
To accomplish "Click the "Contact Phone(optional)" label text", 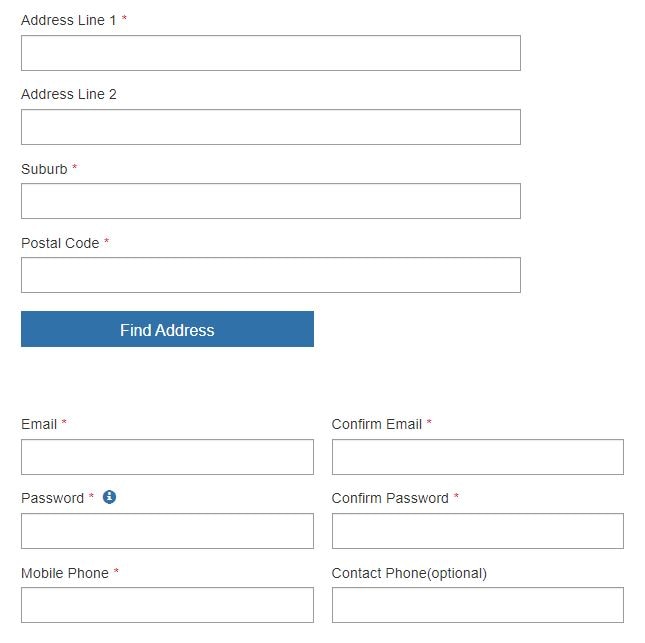I will pos(409,573).
